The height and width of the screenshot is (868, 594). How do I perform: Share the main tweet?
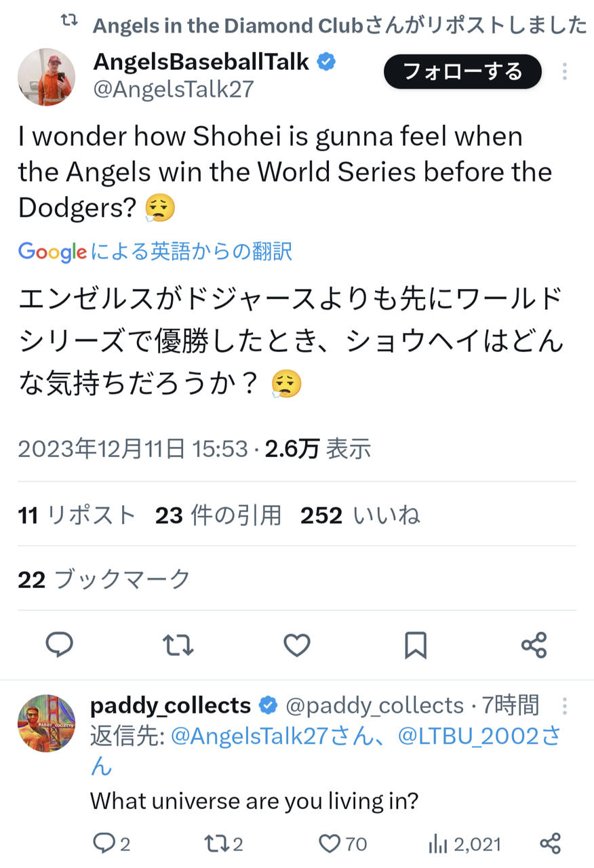tap(534, 644)
